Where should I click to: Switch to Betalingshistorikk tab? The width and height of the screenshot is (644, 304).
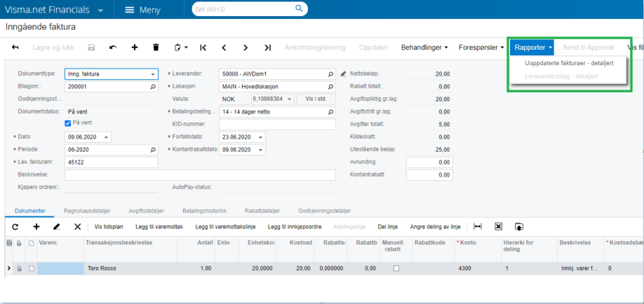pos(205,211)
